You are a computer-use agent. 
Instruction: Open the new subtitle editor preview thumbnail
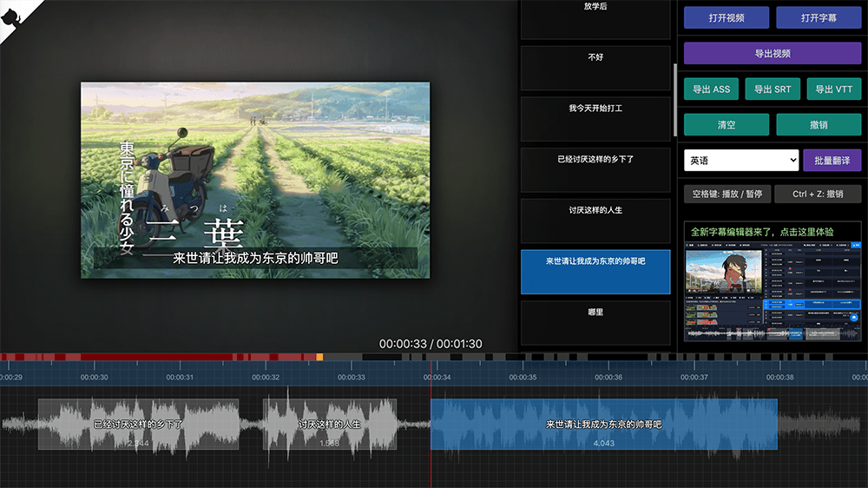click(773, 291)
